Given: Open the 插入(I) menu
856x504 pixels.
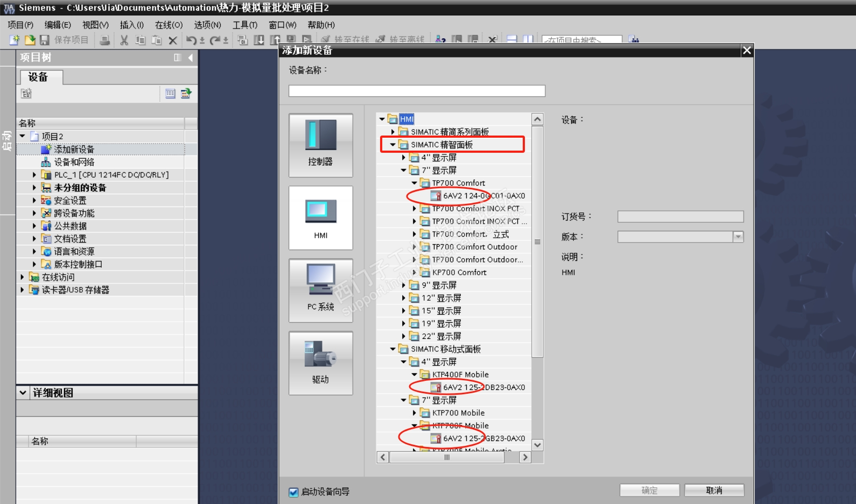Looking at the screenshot, I should click(x=132, y=25).
